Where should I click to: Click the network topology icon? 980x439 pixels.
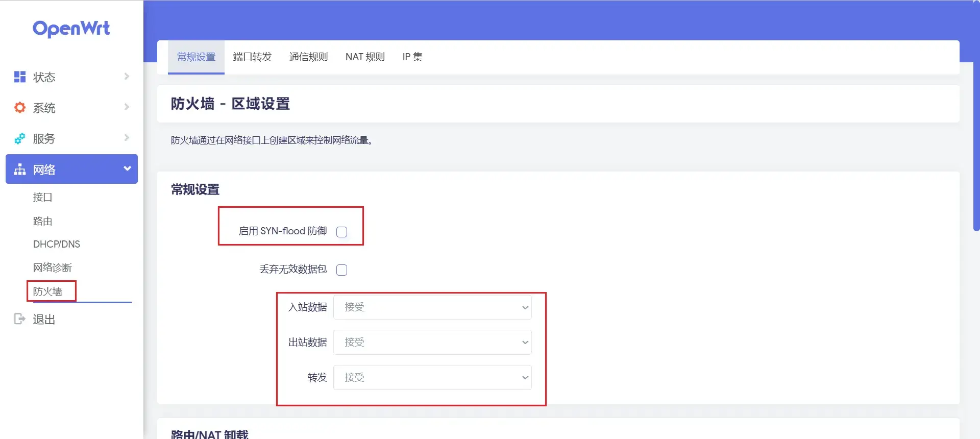pos(20,169)
